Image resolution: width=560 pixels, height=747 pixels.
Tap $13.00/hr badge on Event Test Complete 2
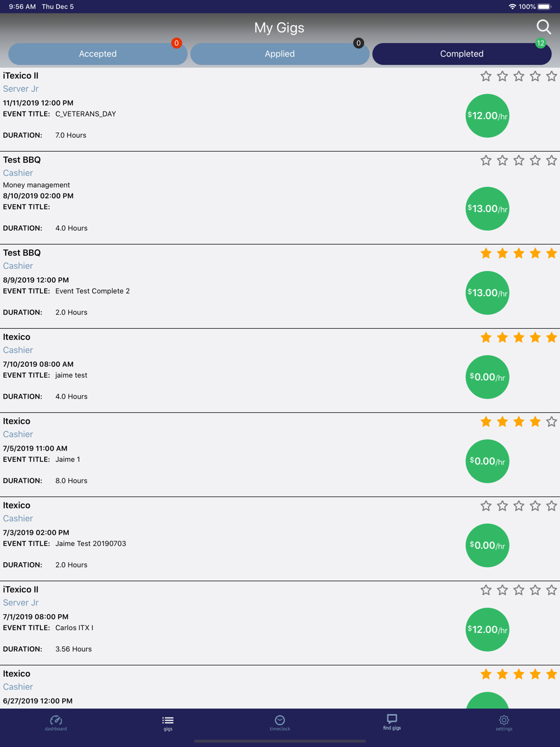pos(488,293)
